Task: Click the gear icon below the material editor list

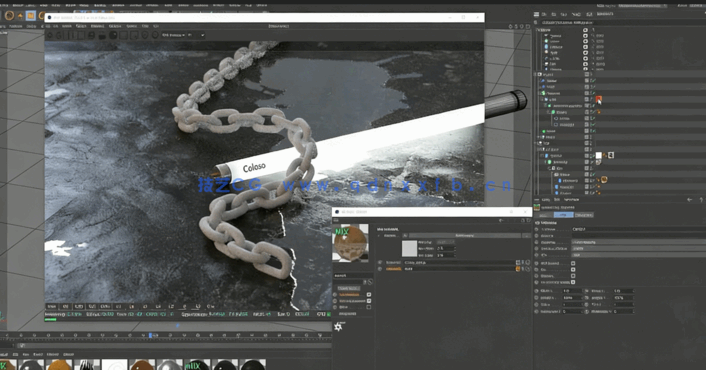Action: tap(338, 327)
